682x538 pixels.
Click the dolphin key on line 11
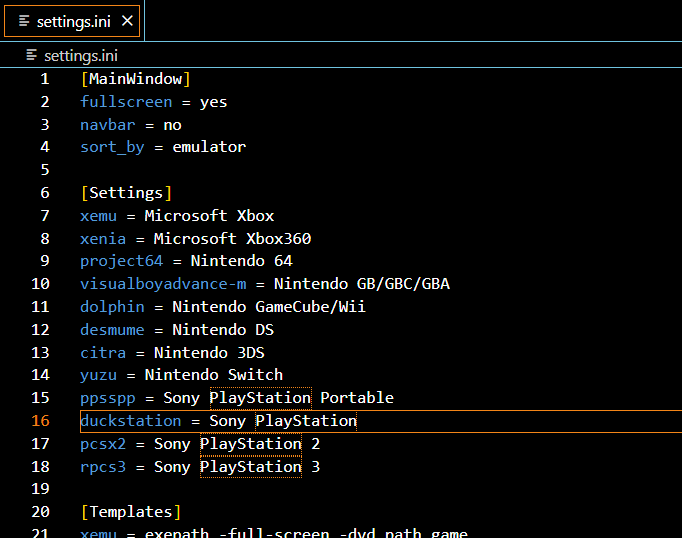[x=112, y=307]
